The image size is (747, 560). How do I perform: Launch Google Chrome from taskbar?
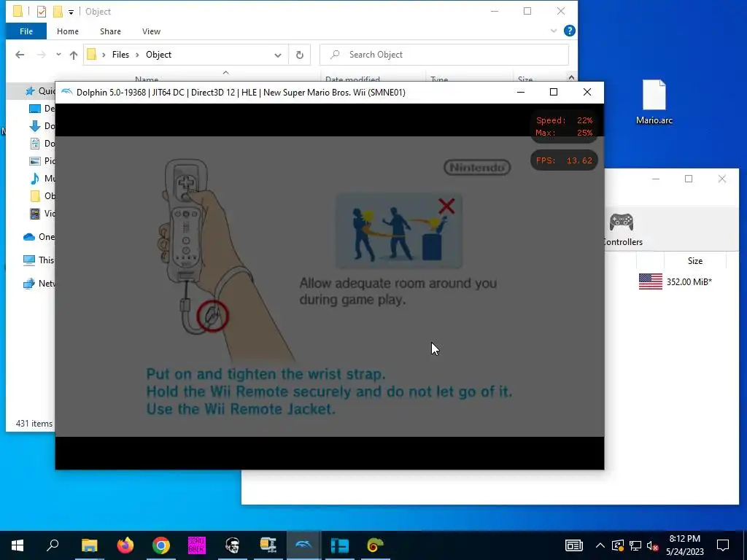(x=161, y=545)
